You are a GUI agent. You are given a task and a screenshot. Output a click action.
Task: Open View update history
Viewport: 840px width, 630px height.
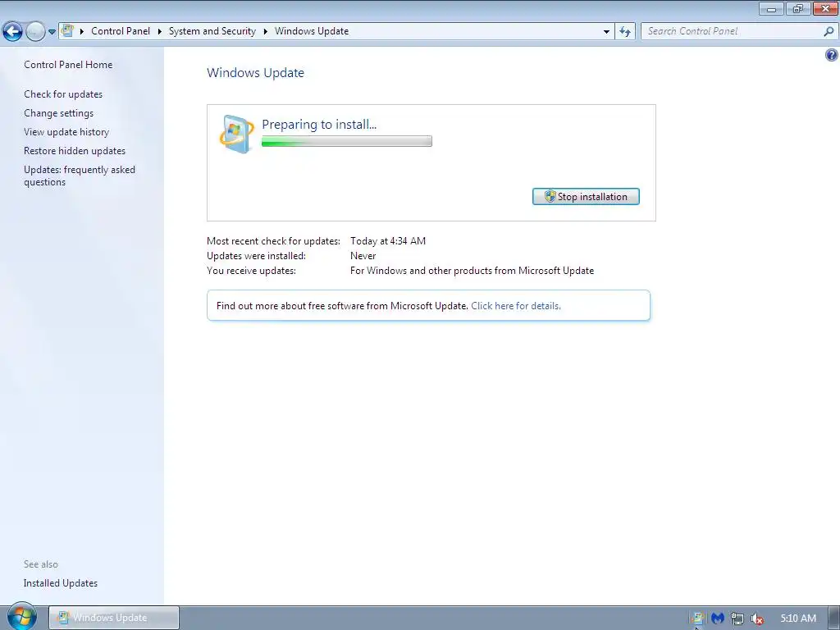point(66,132)
